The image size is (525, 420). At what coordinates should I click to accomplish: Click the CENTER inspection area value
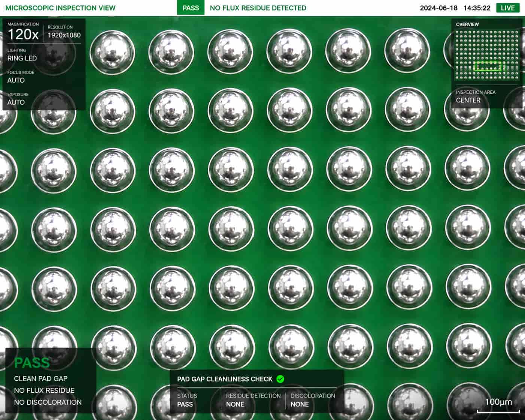coord(468,100)
